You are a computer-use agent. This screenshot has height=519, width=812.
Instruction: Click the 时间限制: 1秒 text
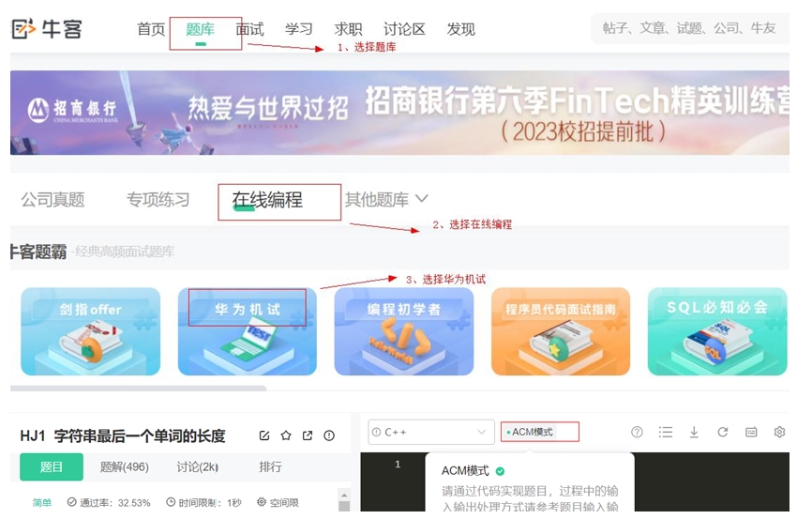pos(204,502)
